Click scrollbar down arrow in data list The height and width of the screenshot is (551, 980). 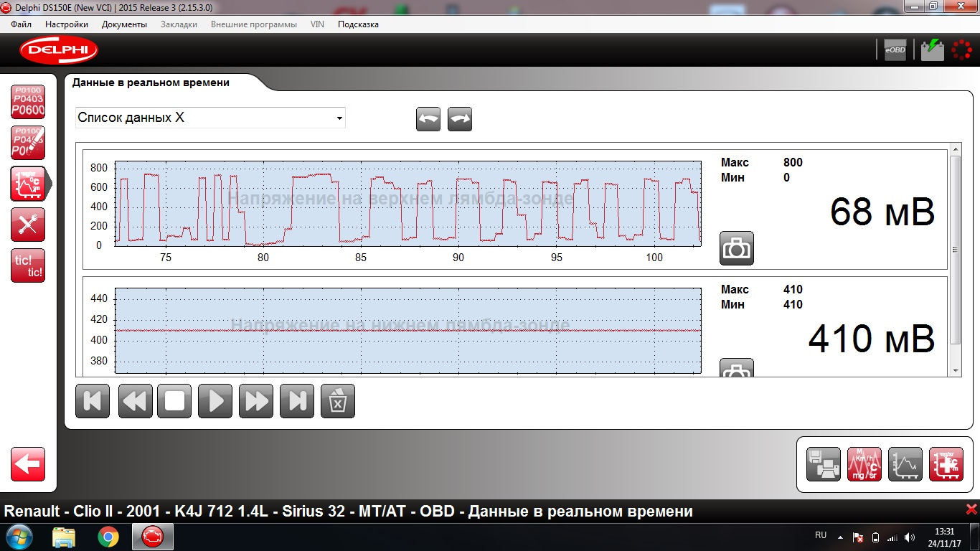955,371
